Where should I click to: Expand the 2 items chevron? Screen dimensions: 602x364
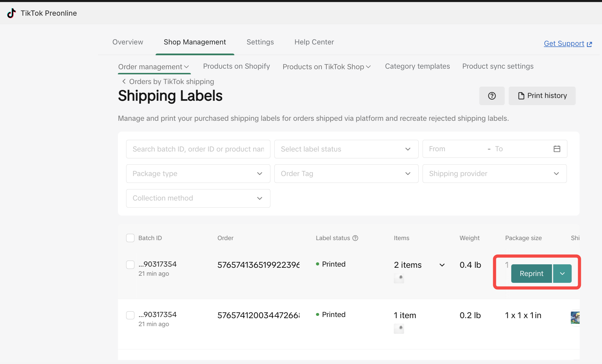pos(442,265)
